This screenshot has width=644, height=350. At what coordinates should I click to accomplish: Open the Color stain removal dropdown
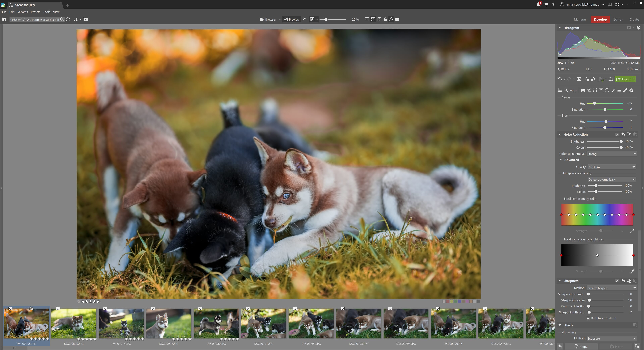click(x=611, y=154)
